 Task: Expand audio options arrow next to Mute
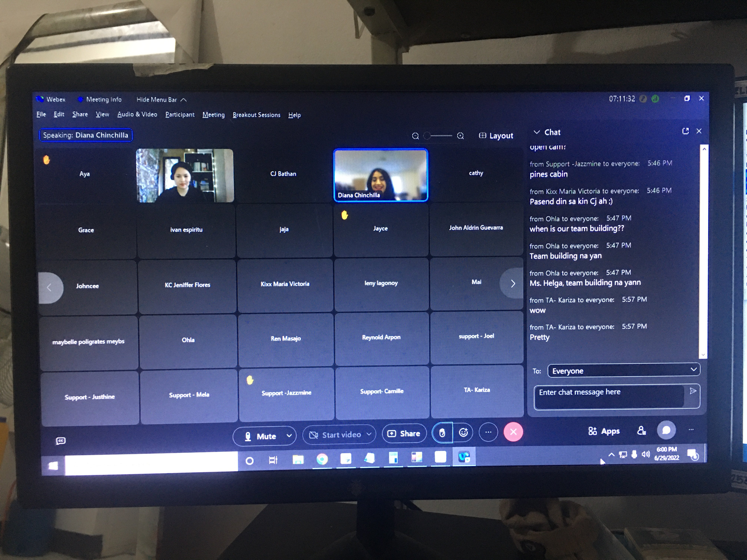click(289, 436)
